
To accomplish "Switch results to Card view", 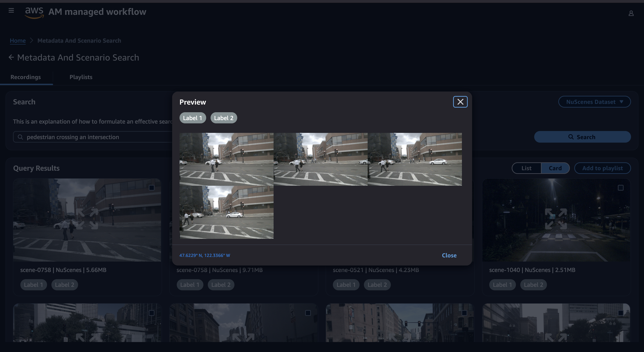I will pos(555,168).
